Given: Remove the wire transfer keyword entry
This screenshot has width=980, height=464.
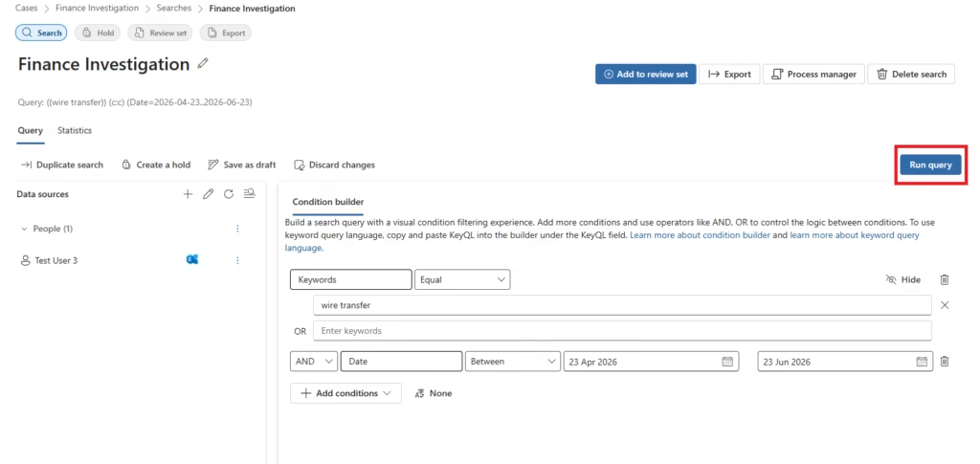Looking at the screenshot, I should tap(945, 305).
